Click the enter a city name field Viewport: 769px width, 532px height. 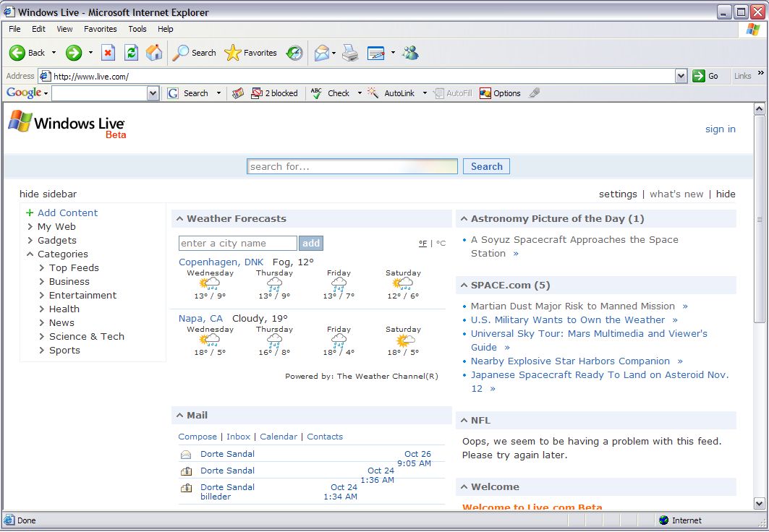(x=237, y=244)
